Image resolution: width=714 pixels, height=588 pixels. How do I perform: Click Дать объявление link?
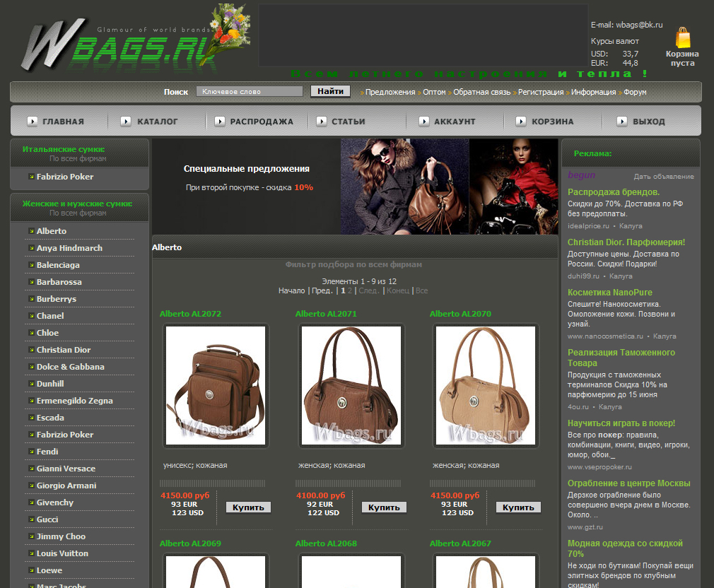click(664, 177)
